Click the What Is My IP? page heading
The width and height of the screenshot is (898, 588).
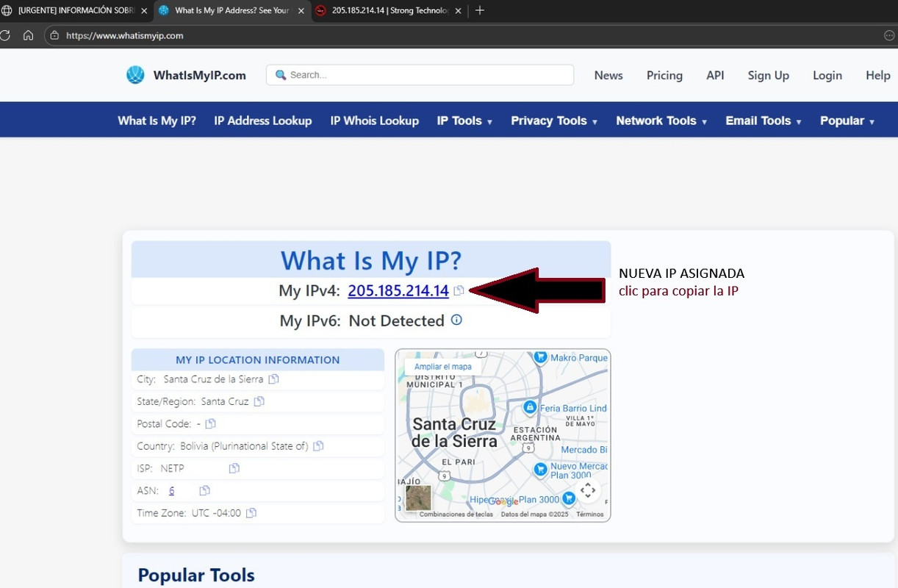click(x=371, y=261)
